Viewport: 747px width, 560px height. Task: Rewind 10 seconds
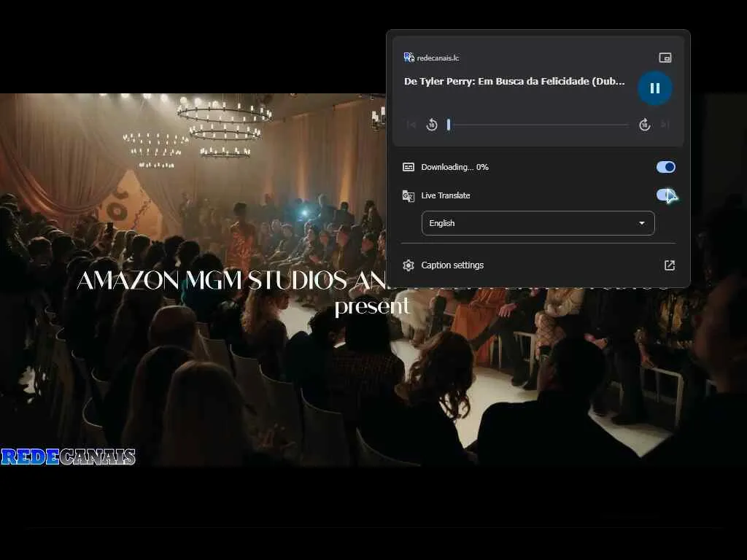pyautogui.click(x=432, y=125)
